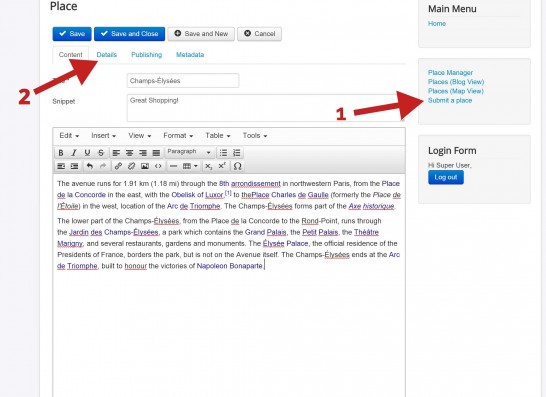Screen dimensions: 546x397
Task: Follow the Napoleon Bonaparte link in text
Action: click(229, 266)
